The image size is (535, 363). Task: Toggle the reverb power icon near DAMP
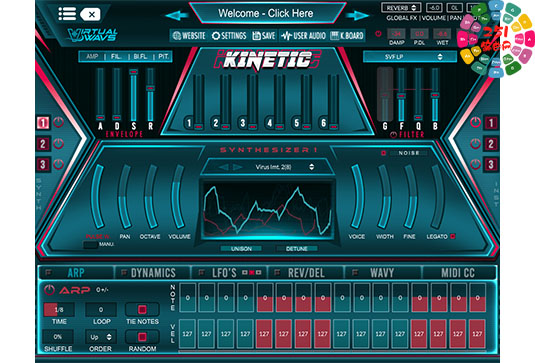378,34
